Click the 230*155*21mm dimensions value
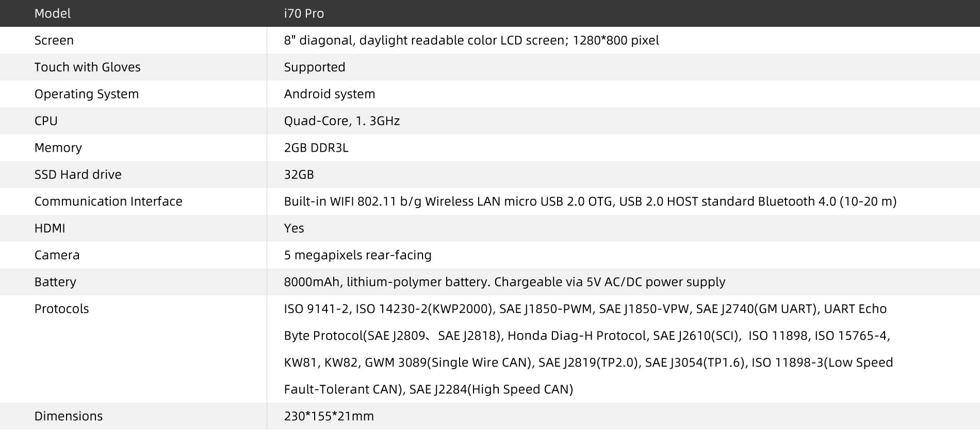The width and height of the screenshot is (980, 444). (x=329, y=416)
